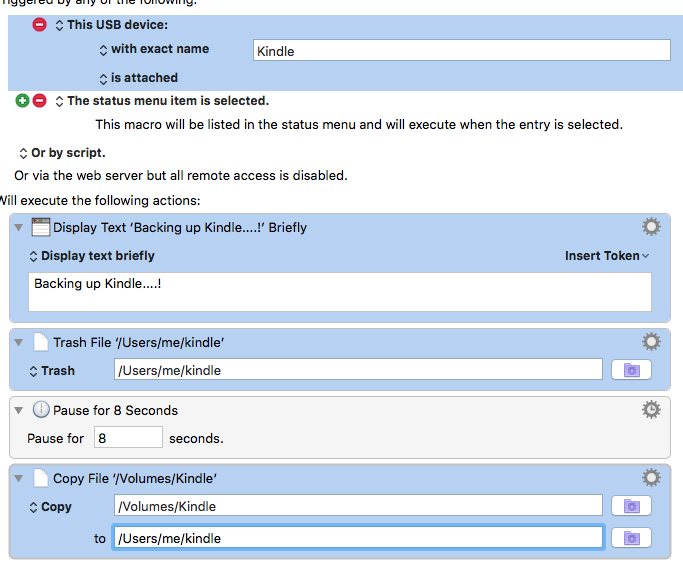Click the Pause action clock icon

coord(41,410)
